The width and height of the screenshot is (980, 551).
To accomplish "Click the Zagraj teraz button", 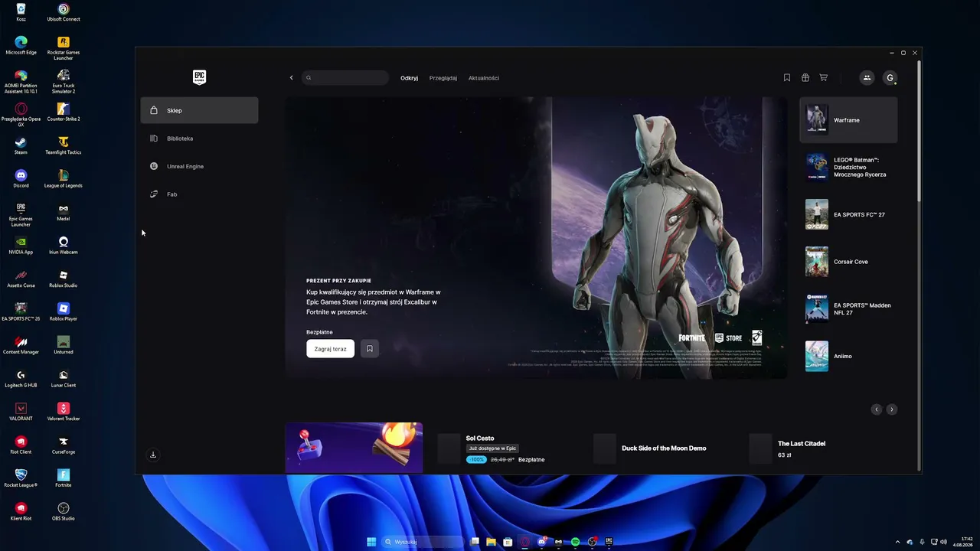I will tap(331, 349).
